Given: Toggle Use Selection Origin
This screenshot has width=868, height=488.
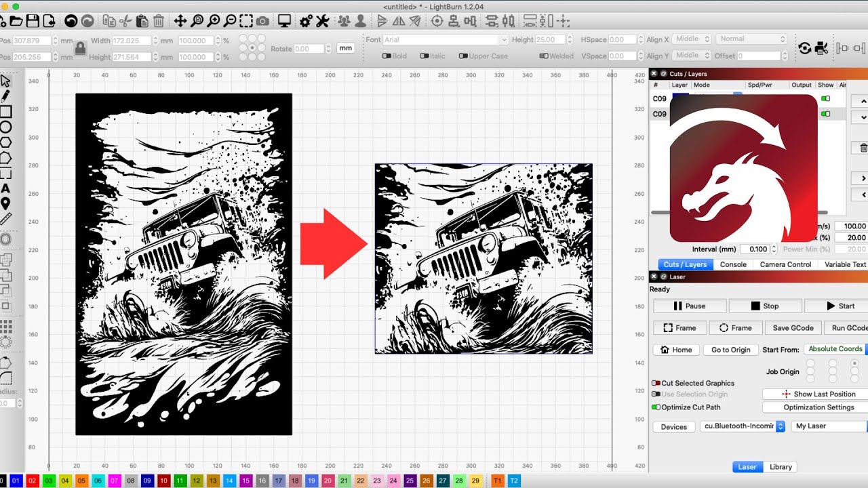Looking at the screenshot, I should point(656,394).
